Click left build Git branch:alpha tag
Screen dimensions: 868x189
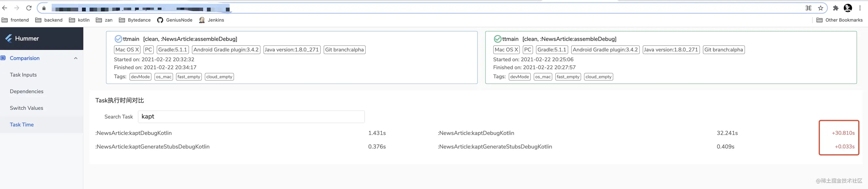[345, 50]
